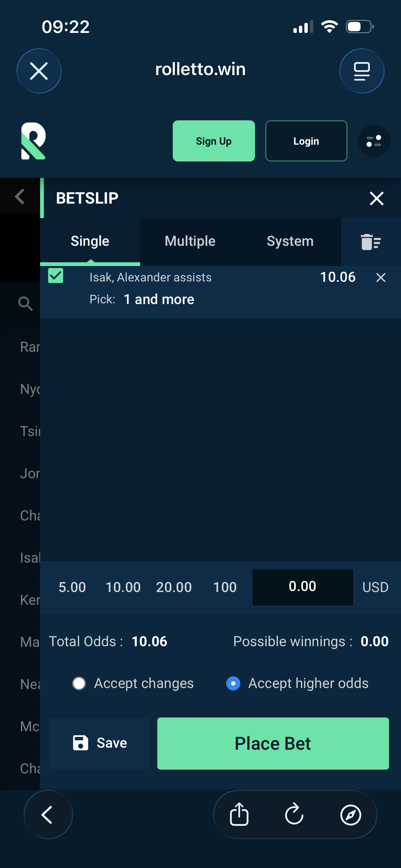The image size is (401, 868).
Task: Open the reader view icon beside rolletto.win
Action: click(362, 71)
